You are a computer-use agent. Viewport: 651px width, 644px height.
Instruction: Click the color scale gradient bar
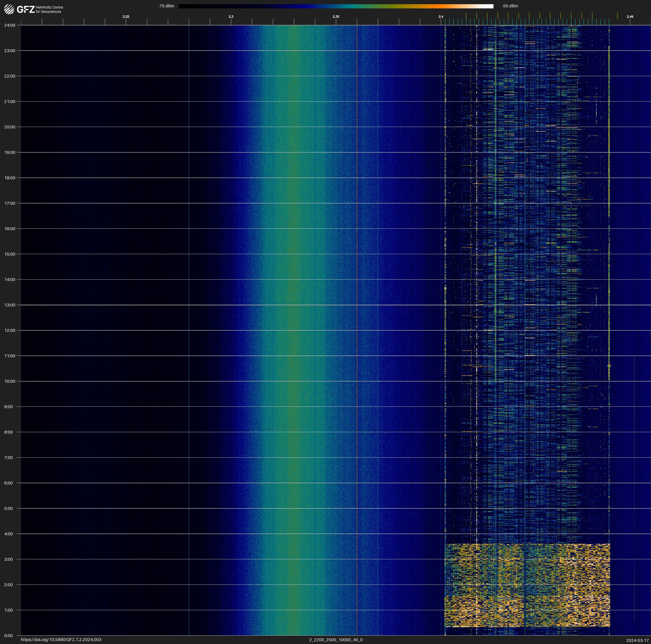336,6
